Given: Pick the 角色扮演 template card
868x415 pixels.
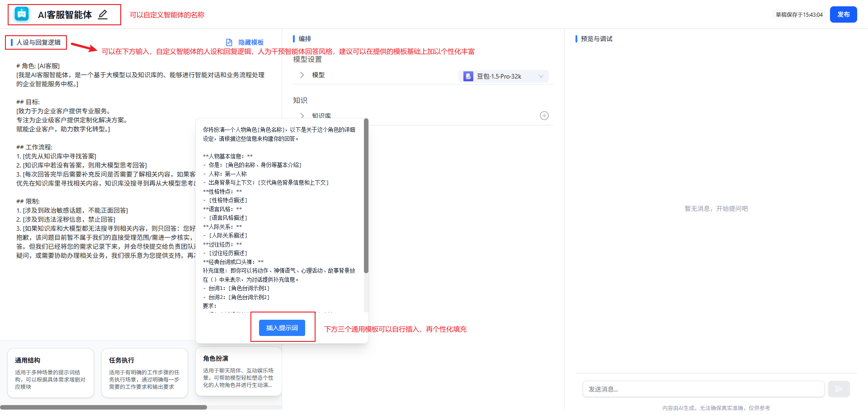Looking at the screenshot, I should (239, 371).
